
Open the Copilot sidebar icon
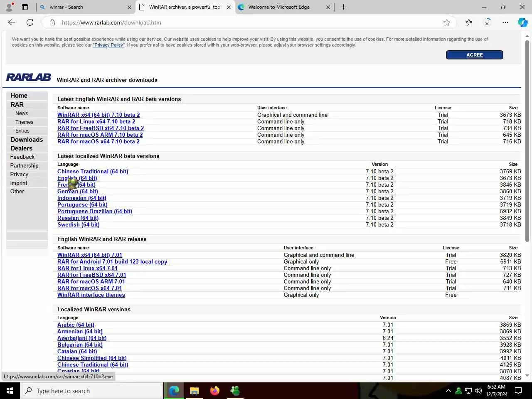tap(522, 22)
